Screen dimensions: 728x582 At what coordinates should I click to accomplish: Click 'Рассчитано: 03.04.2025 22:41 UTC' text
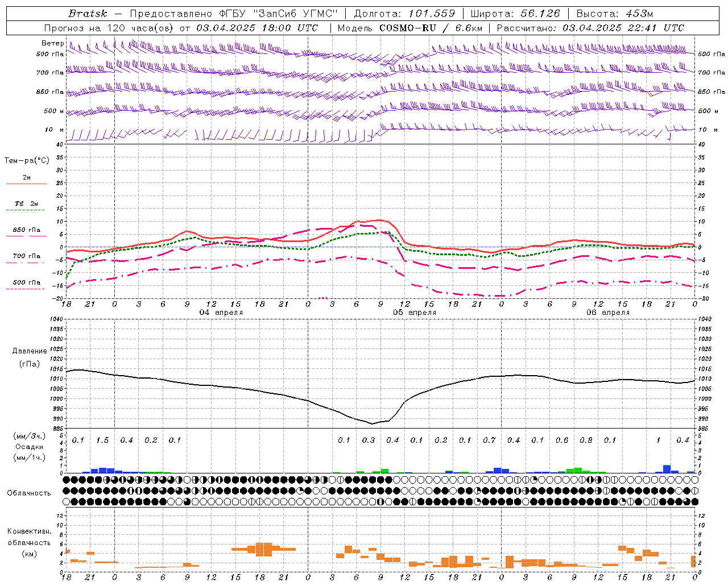[590, 28]
